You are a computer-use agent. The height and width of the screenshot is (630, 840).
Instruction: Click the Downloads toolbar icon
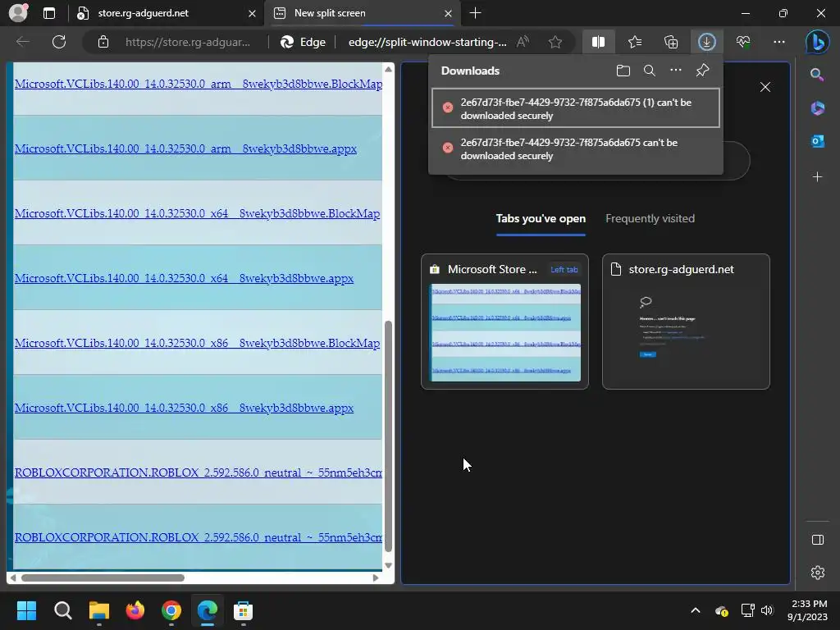706,42
